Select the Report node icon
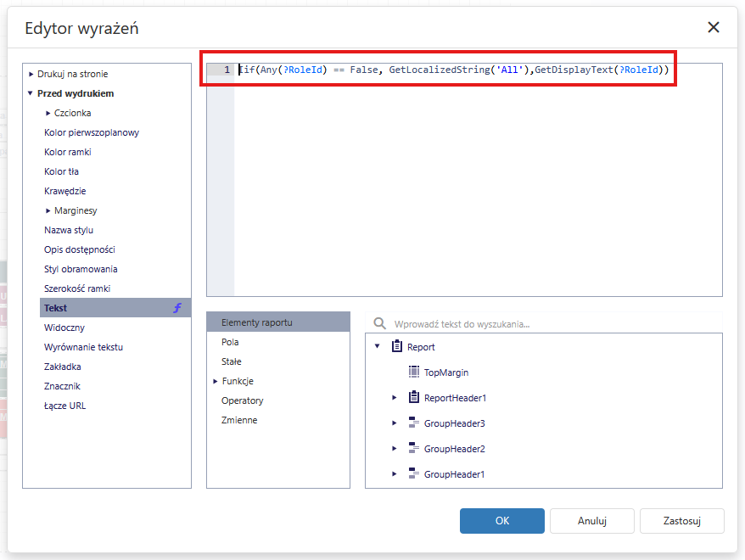This screenshot has width=745, height=560. 397,346
